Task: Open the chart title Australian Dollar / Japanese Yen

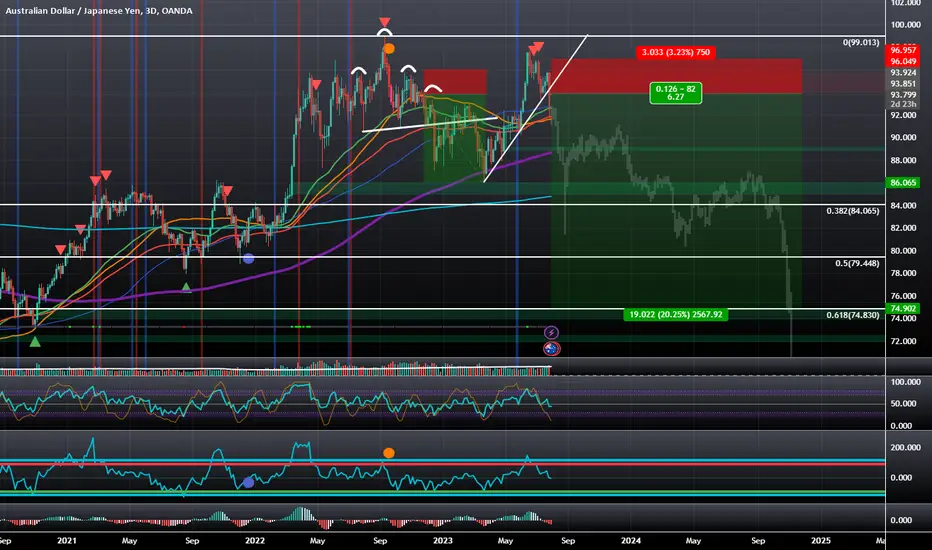Action: click(x=99, y=11)
